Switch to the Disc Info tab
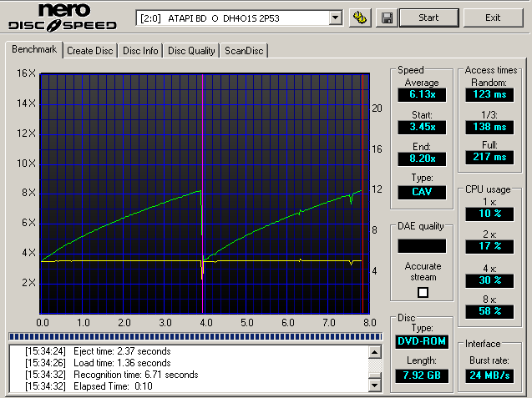532x398 pixels. 140,51
